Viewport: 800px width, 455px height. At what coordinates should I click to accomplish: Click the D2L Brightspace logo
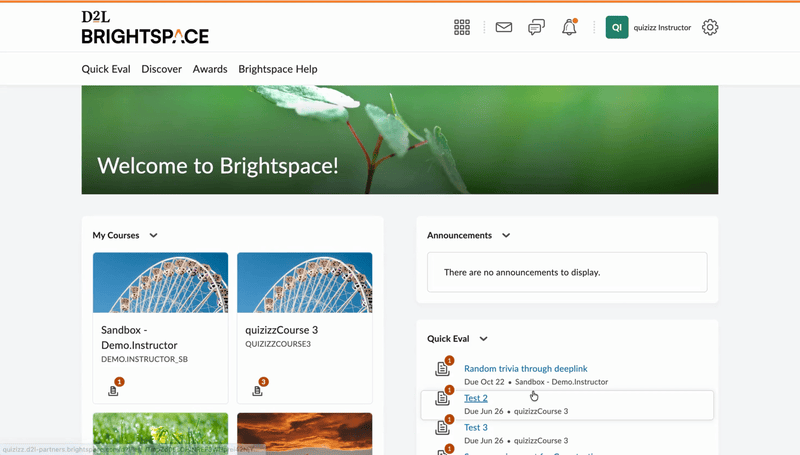click(145, 28)
